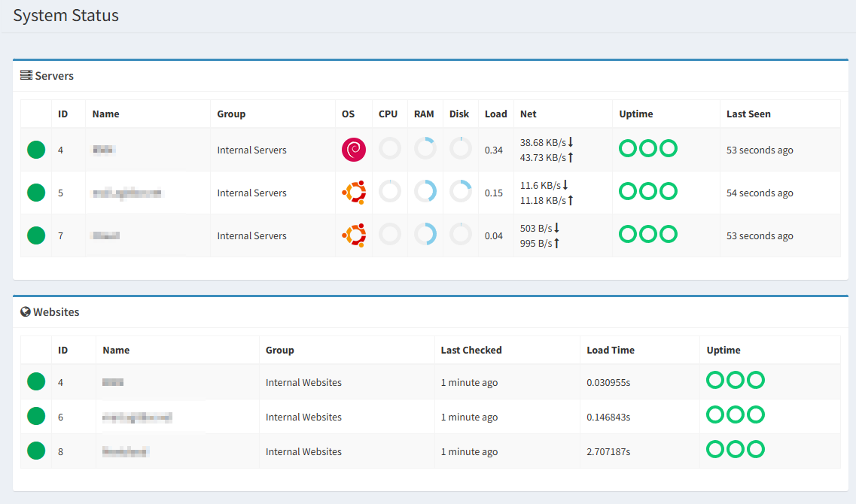Viewport: 856px width, 504px height.
Task: Click the Websites globe icon
Action: (x=26, y=311)
